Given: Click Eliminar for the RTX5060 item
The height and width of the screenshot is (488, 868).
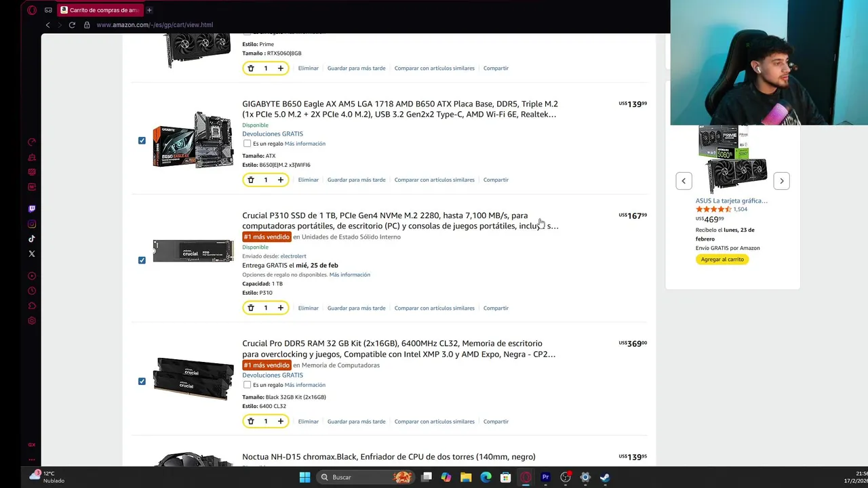Looking at the screenshot, I should pyautogui.click(x=308, y=68).
